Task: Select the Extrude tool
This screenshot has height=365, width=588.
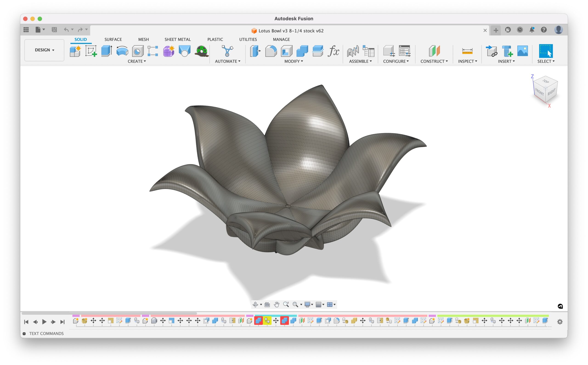Action: pos(107,51)
